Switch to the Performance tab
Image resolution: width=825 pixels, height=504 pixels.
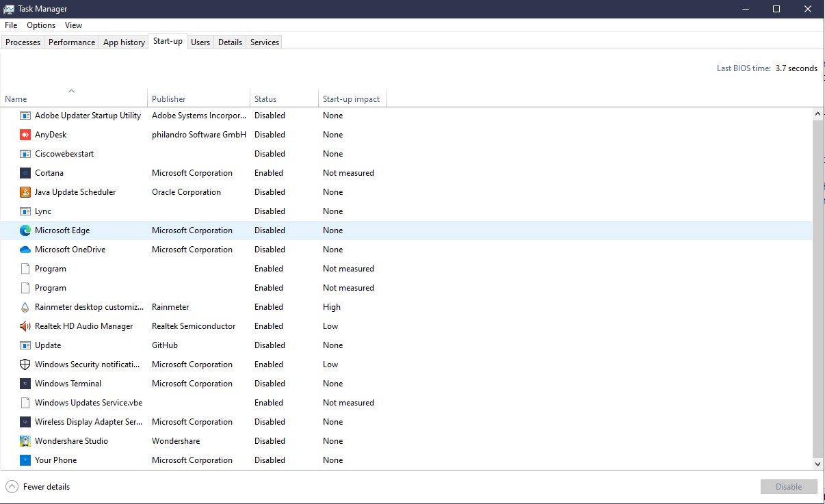[72, 42]
